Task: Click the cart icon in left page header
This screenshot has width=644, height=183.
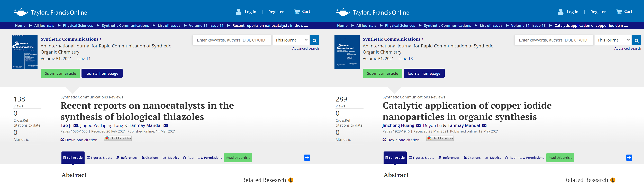Action: (297, 12)
